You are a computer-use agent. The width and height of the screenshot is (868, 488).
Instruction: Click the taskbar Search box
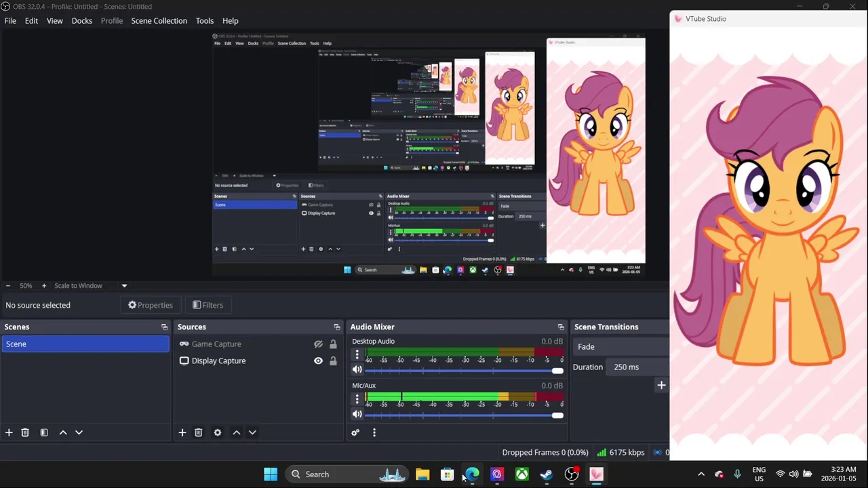[347, 474]
